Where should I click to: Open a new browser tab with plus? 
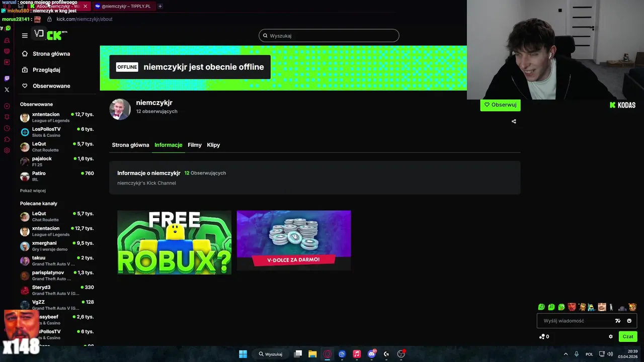[x=160, y=6]
